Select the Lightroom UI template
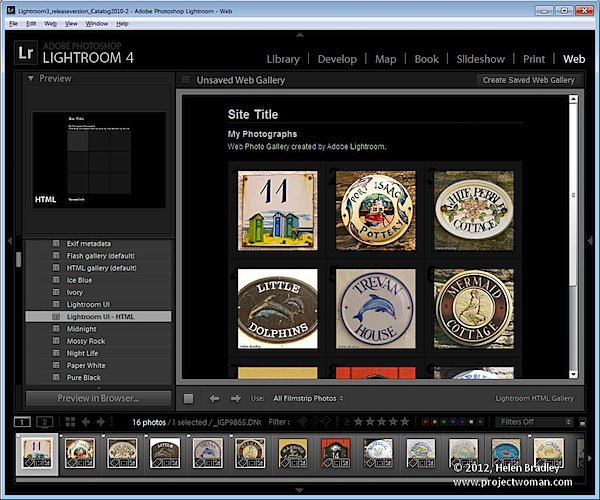Image resolution: width=600 pixels, height=500 pixels. 98,305
